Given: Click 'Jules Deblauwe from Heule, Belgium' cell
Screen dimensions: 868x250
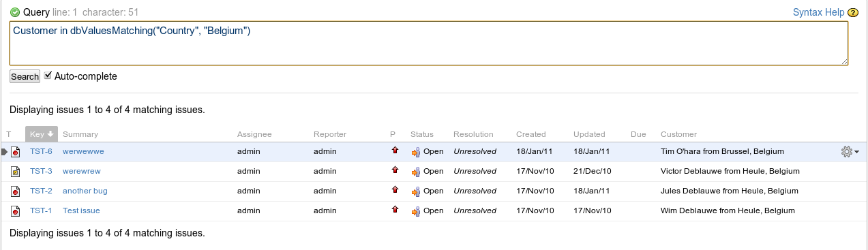Looking at the screenshot, I should pos(730,191).
